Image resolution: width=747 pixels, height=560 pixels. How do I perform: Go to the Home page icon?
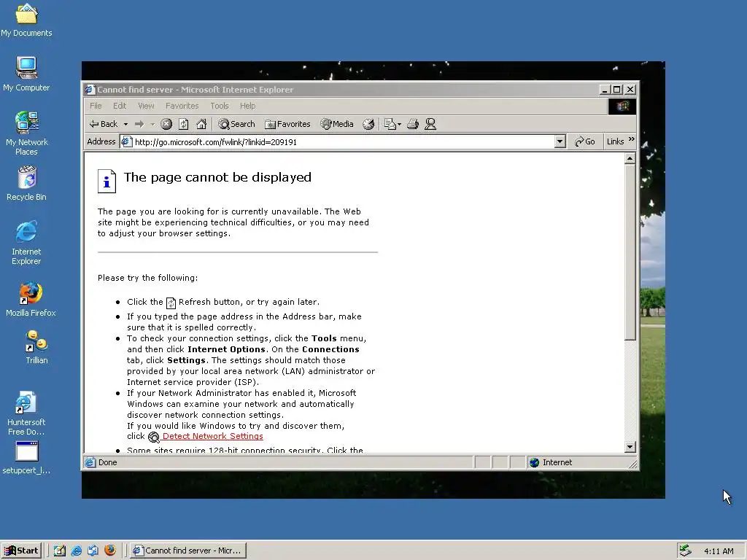tap(201, 124)
